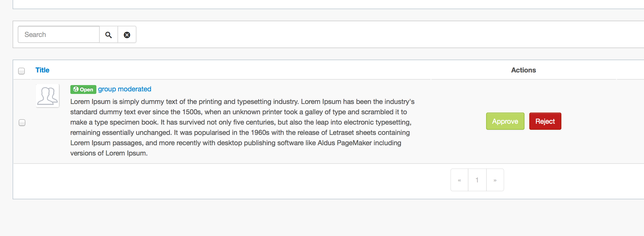Approve the group moderated request
The image size is (644, 236).
click(505, 121)
